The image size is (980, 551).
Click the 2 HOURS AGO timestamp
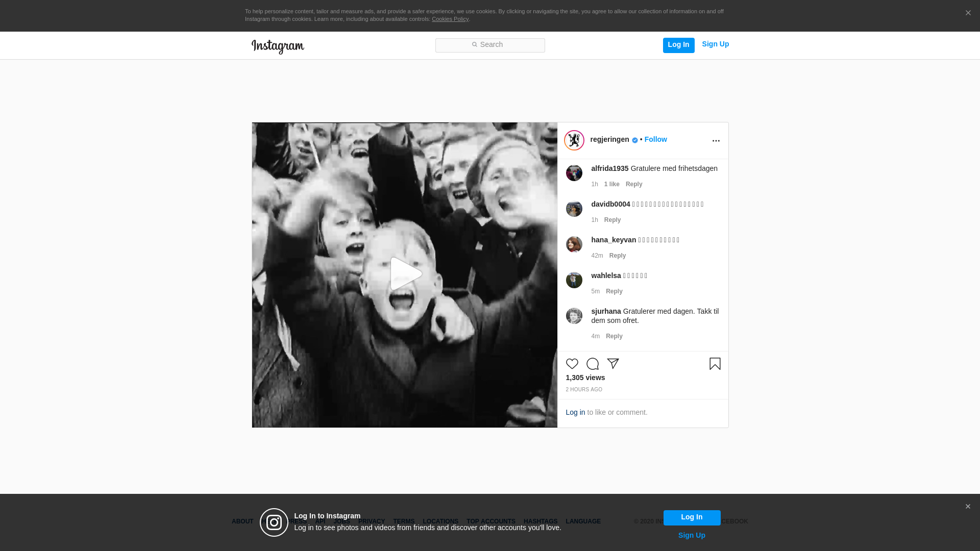tap(584, 390)
